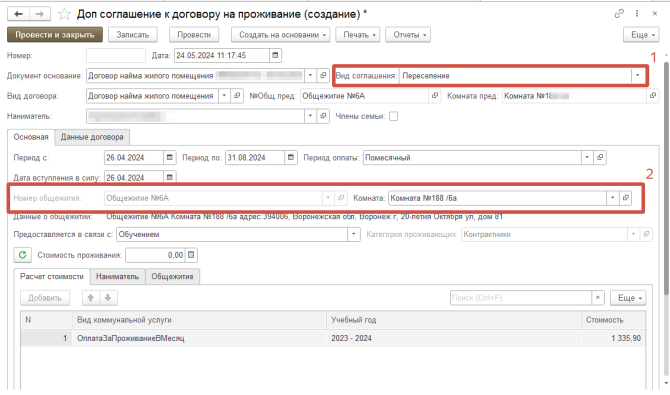Screen dimensions: 670x395
Task: Click Добавить button in table
Action: click(45, 298)
